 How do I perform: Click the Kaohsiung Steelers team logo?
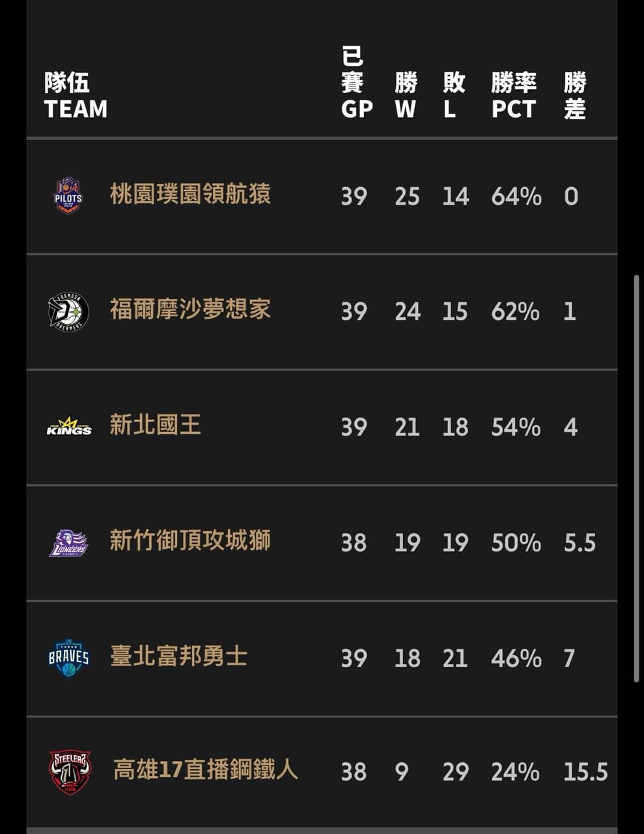[70, 772]
